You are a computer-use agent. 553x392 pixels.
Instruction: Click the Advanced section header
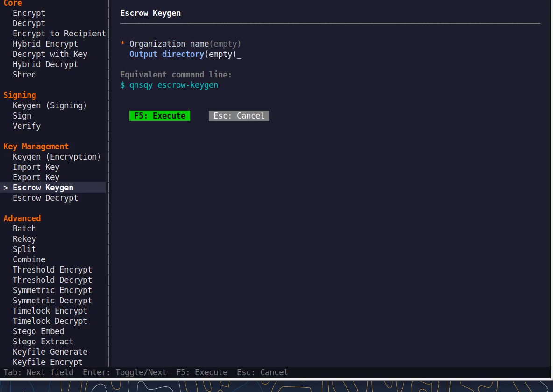(x=22, y=218)
